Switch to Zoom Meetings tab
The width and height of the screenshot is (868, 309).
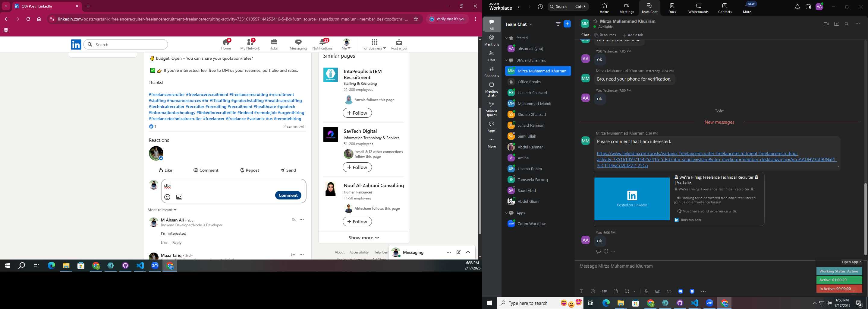point(627,8)
